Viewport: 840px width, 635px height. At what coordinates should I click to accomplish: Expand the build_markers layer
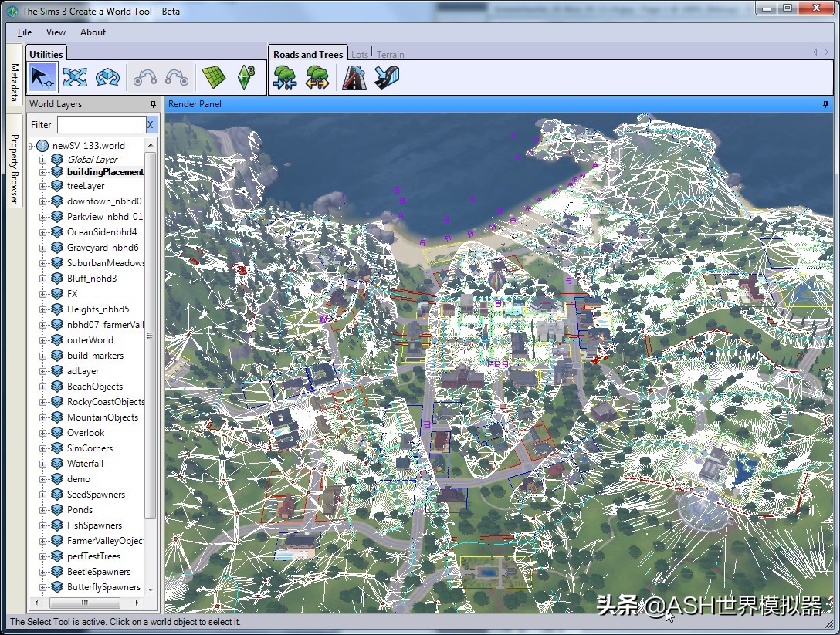pos(43,356)
